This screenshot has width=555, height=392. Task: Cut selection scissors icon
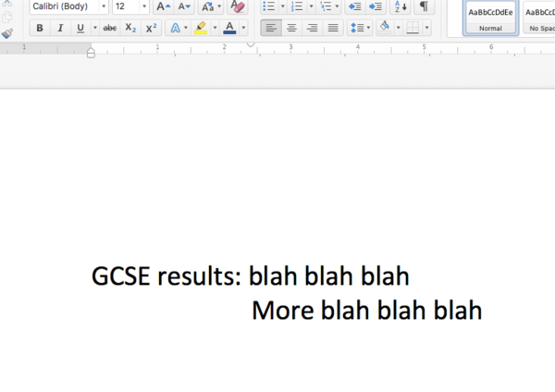click(x=7, y=3)
